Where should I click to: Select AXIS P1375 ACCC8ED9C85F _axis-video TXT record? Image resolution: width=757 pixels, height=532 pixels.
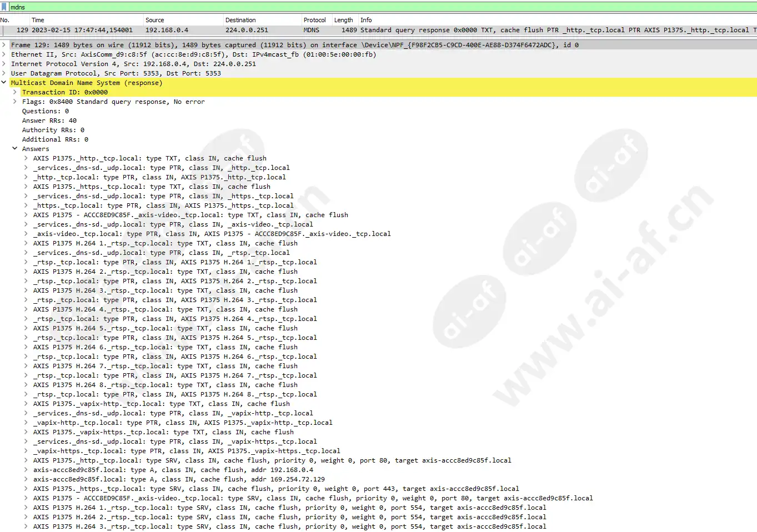point(190,215)
